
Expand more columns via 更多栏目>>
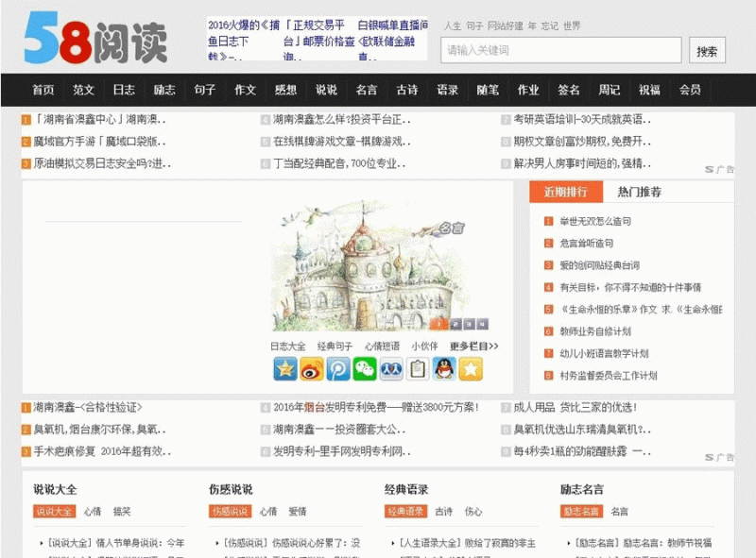click(472, 346)
